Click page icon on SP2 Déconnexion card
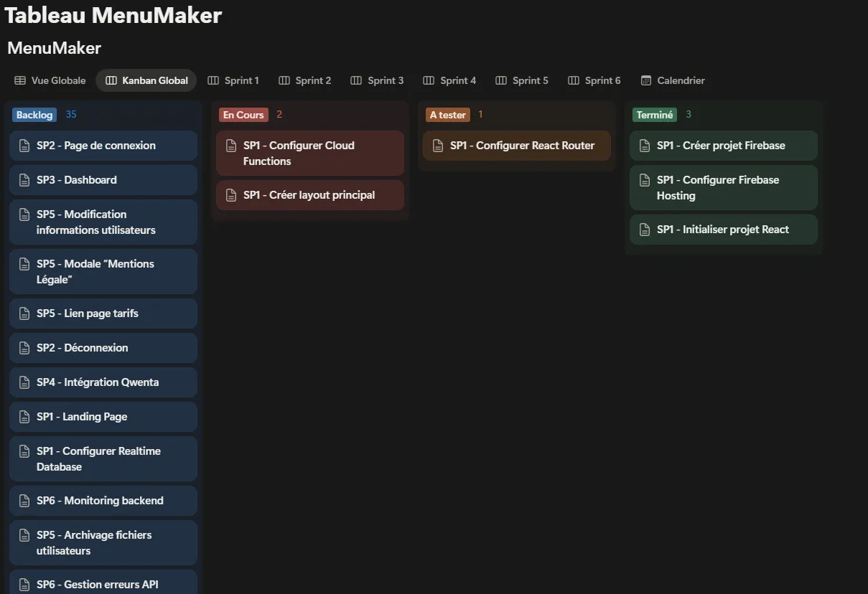868x594 pixels. click(x=24, y=348)
